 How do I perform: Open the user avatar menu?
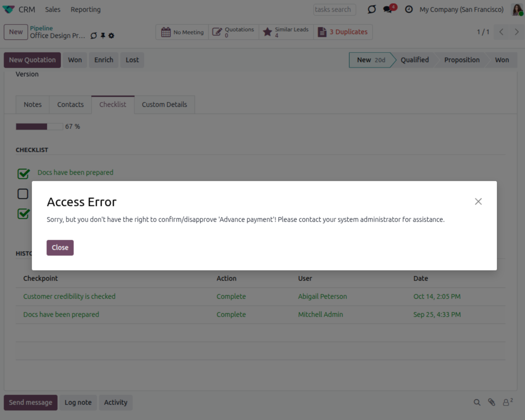tap(517, 9)
